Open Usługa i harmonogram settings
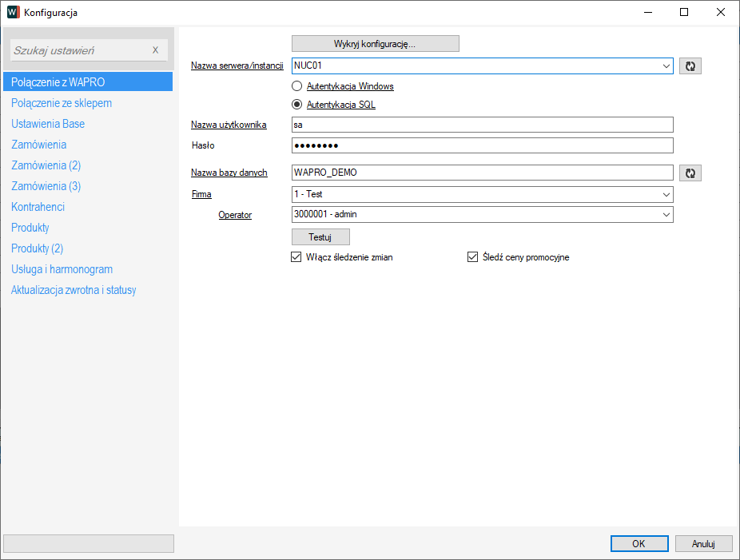The width and height of the screenshot is (740, 560). (x=62, y=269)
